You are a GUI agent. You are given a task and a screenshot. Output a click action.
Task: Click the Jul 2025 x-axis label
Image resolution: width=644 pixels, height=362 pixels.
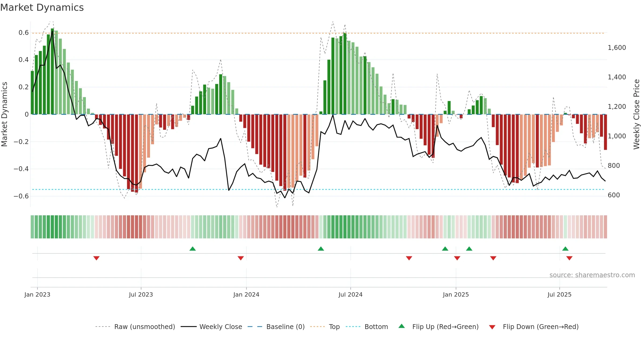click(559, 294)
